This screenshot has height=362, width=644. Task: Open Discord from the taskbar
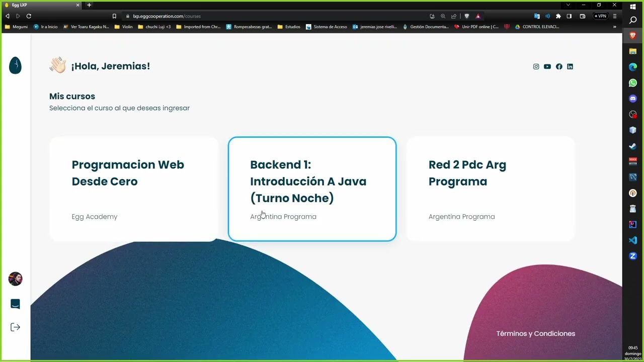tap(633, 99)
